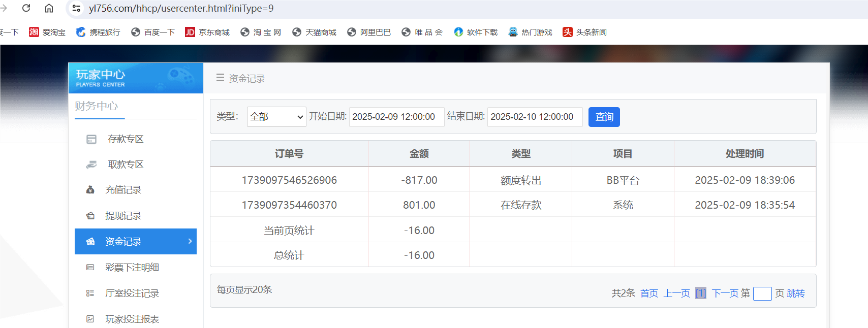Open the 京东商城 bookmark

click(x=207, y=32)
